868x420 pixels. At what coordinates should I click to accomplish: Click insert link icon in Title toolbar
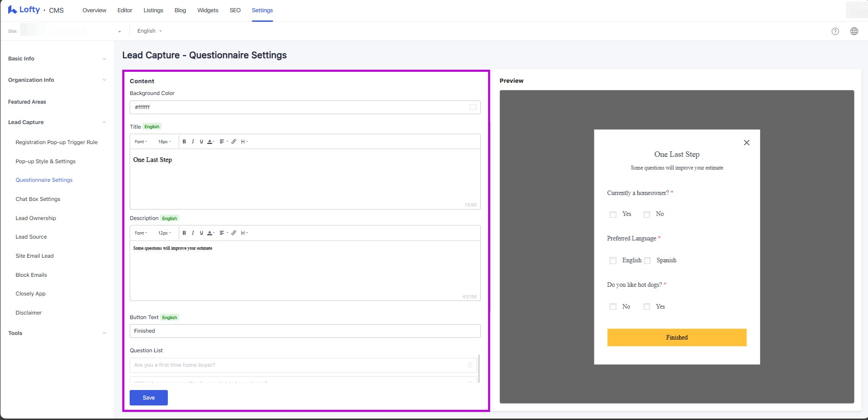click(x=234, y=141)
